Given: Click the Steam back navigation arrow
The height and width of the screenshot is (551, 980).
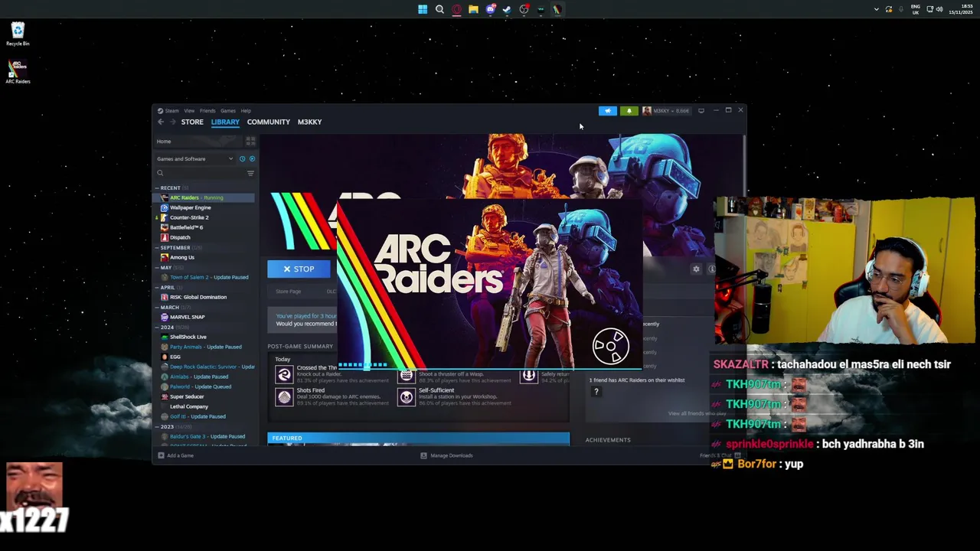Looking at the screenshot, I should point(161,122).
